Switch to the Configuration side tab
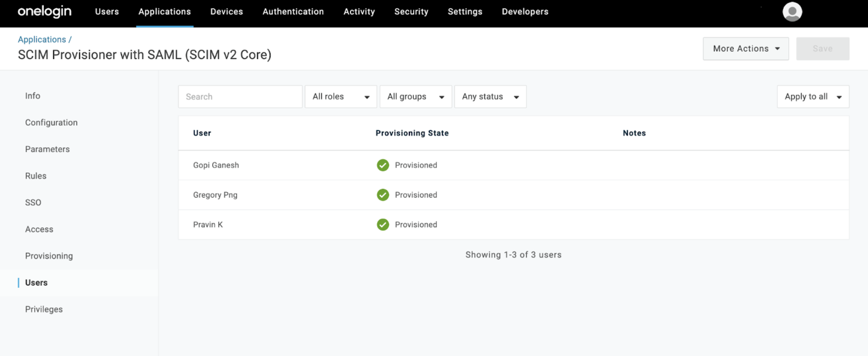 tap(51, 122)
